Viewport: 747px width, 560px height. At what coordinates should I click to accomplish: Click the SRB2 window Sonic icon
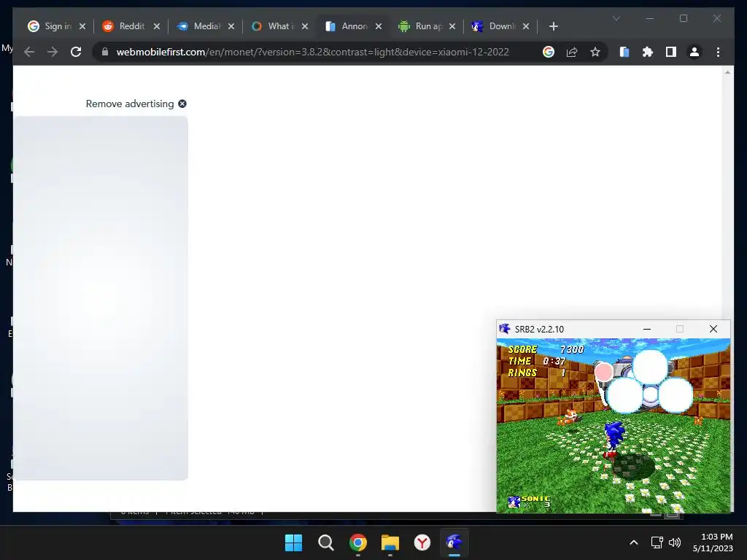point(505,329)
